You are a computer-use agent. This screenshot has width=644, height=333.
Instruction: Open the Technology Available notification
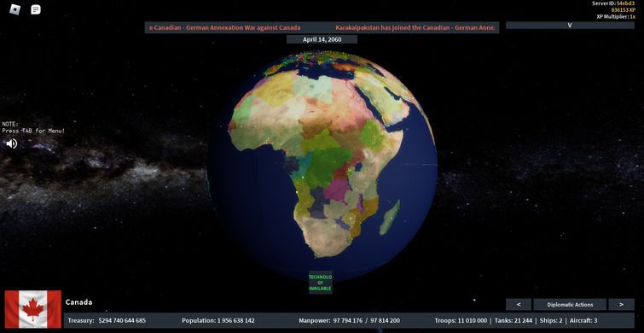pos(321,283)
